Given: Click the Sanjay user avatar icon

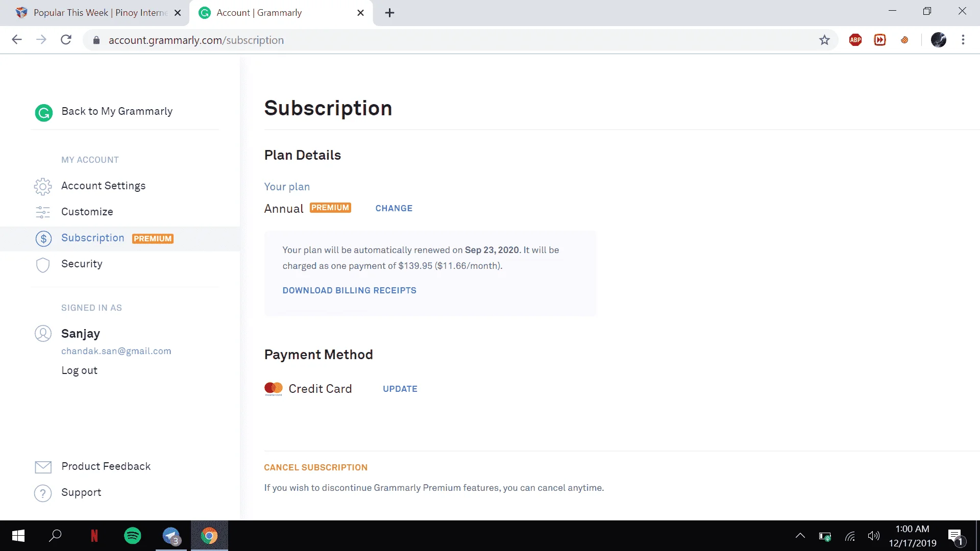Looking at the screenshot, I should (x=43, y=334).
